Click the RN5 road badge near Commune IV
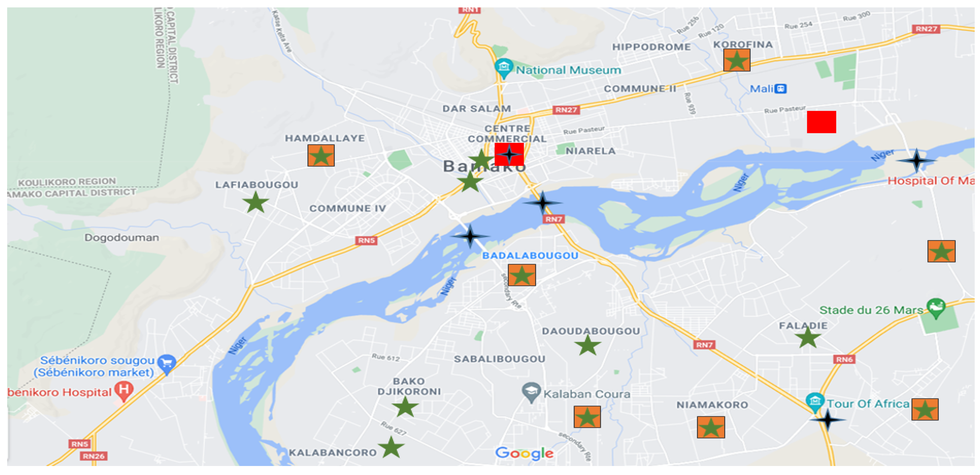Screen dimensions: 980x475 (x=366, y=240)
